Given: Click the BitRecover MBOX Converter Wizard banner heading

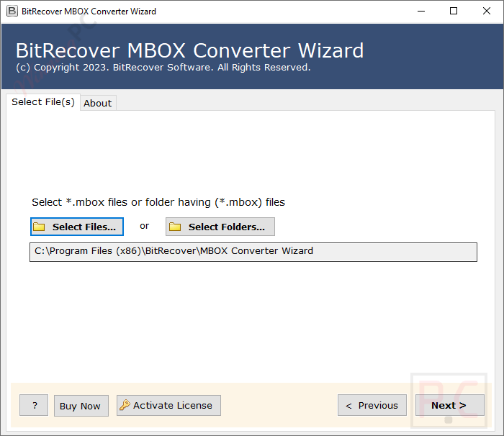Looking at the screenshot, I should pos(189,50).
